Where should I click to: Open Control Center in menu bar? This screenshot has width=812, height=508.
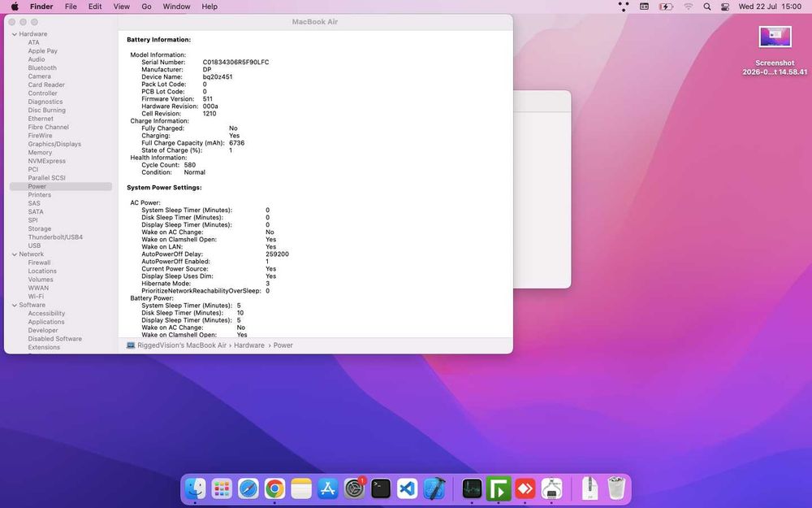point(725,7)
